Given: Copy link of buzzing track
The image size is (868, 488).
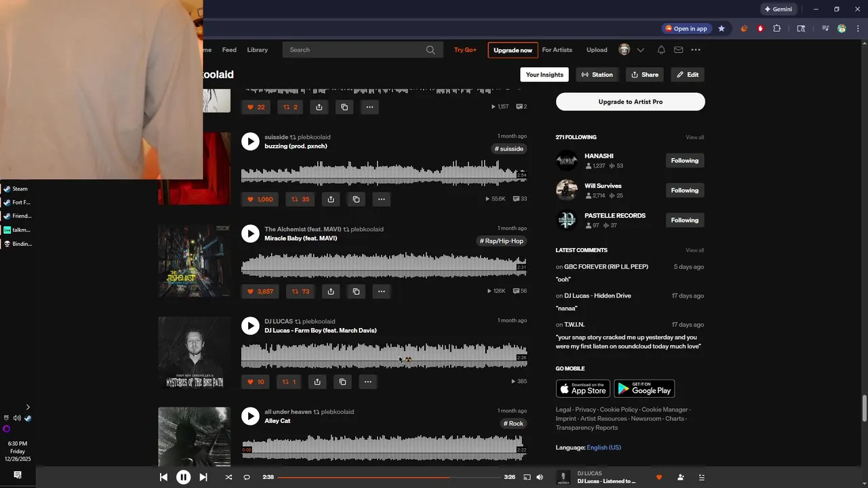Looking at the screenshot, I should 356,199.
